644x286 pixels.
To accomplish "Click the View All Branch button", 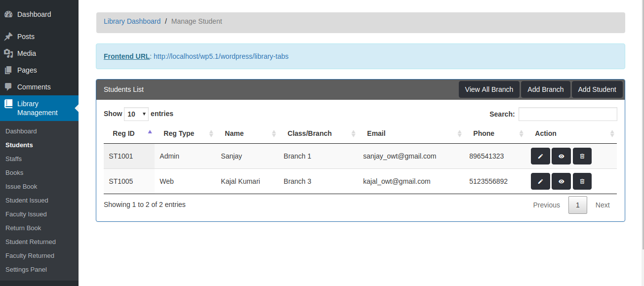I will (489, 89).
